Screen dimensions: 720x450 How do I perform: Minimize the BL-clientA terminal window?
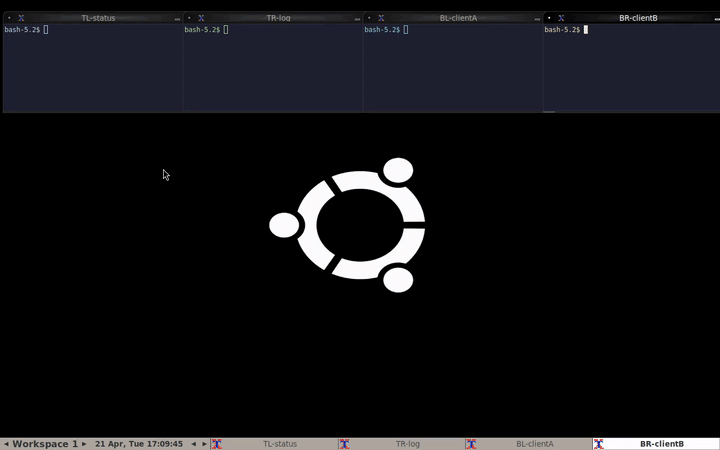point(537,18)
